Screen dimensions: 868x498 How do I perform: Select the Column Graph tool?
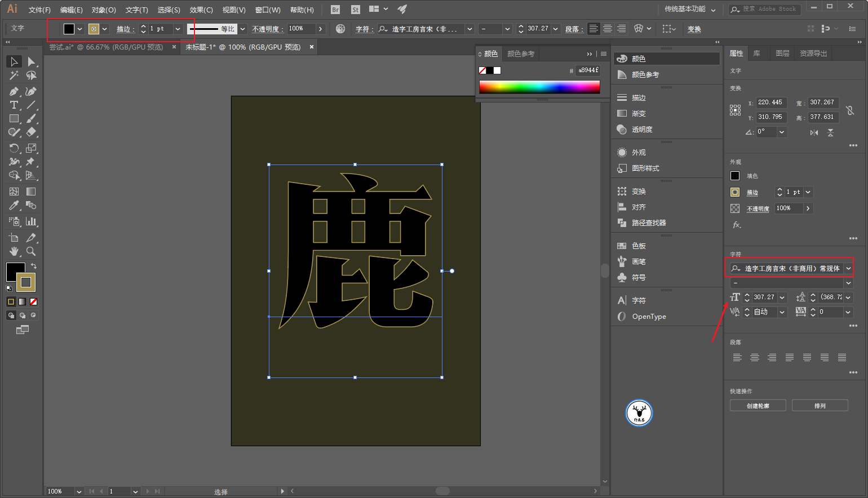tap(32, 221)
